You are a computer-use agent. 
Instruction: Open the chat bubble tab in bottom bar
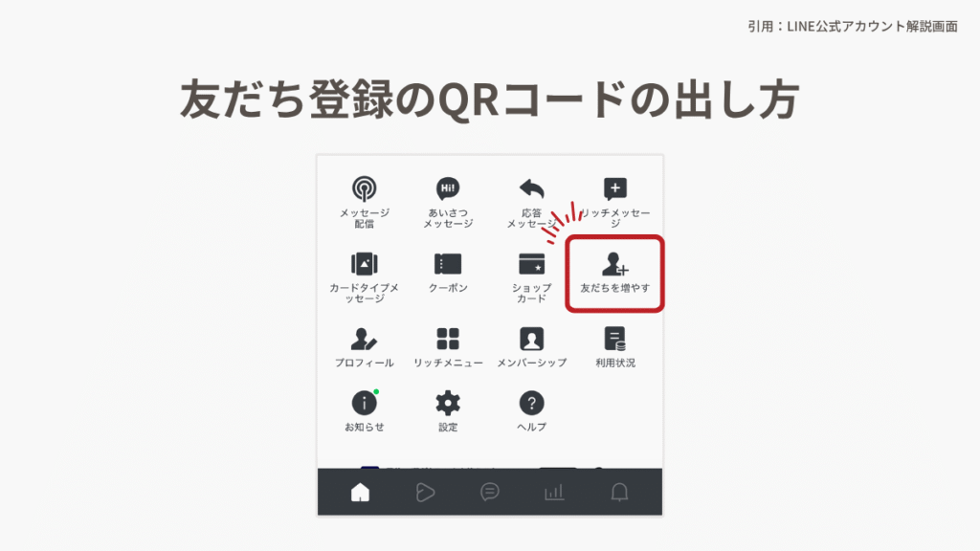coord(490,492)
